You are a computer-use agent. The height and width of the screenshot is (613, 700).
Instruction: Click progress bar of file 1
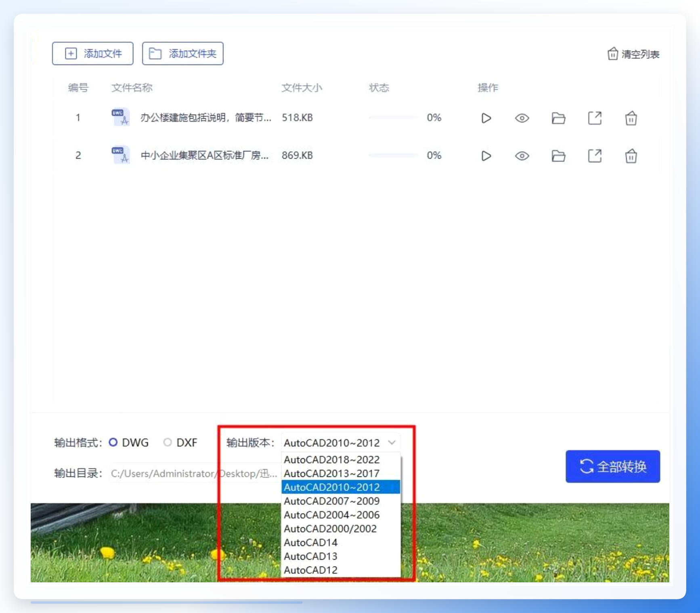393,118
